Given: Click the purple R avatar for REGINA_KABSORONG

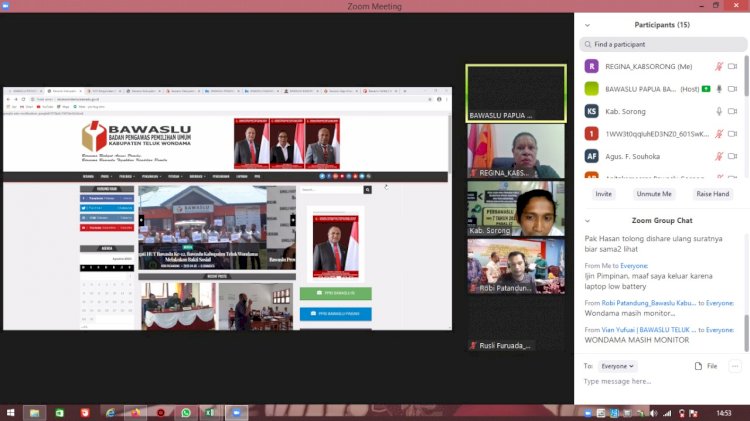Looking at the screenshot, I should (x=592, y=66).
